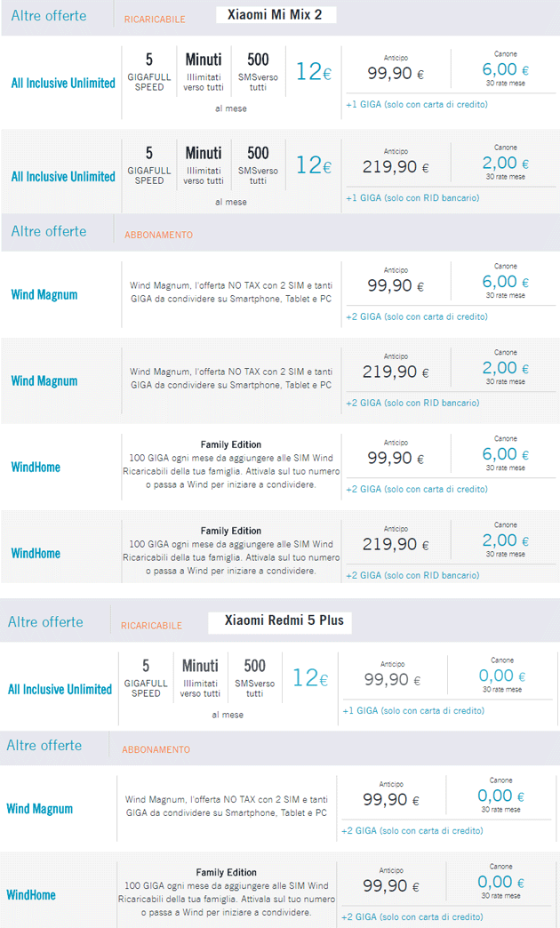Open WindHome offer with 6,00 € canone
This screenshot has width=560, height=928.
coord(36,467)
